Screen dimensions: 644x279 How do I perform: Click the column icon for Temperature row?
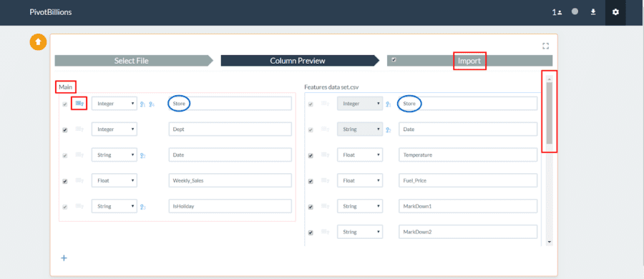click(x=326, y=155)
